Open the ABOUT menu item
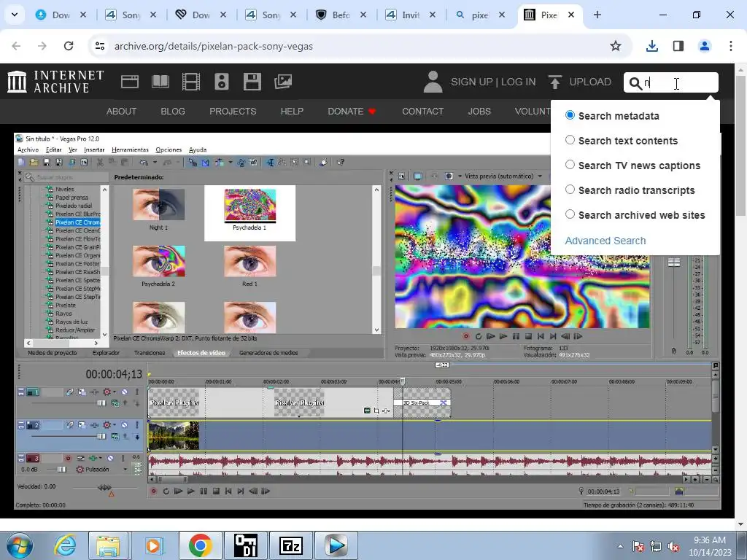This screenshot has height=560, width=747. point(122,112)
